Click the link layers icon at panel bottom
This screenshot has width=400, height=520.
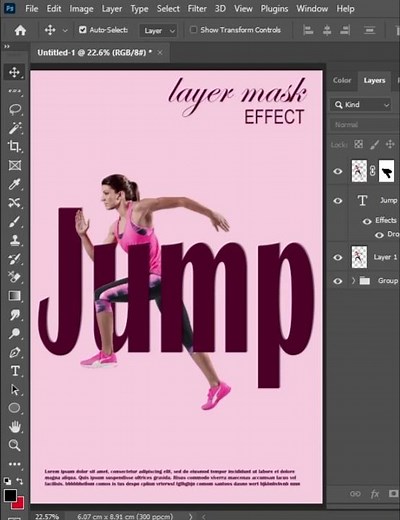pyautogui.click(x=355, y=494)
